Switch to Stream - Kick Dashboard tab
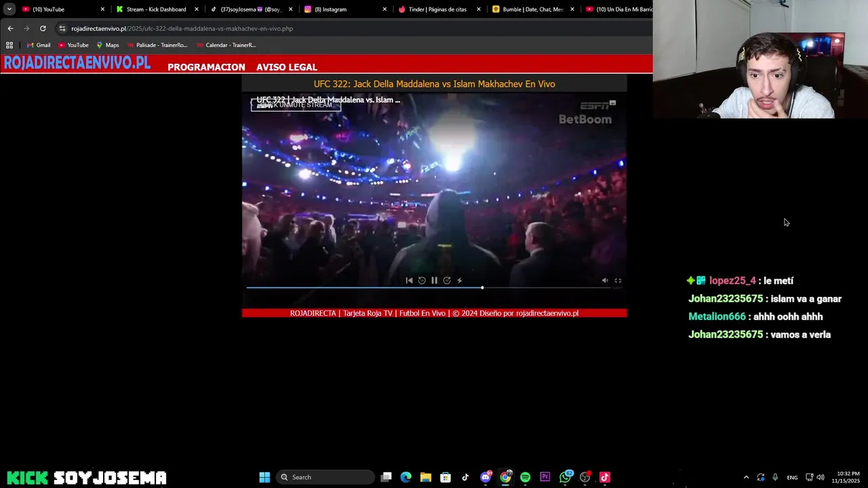This screenshot has width=868, height=488. [x=156, y=9]
